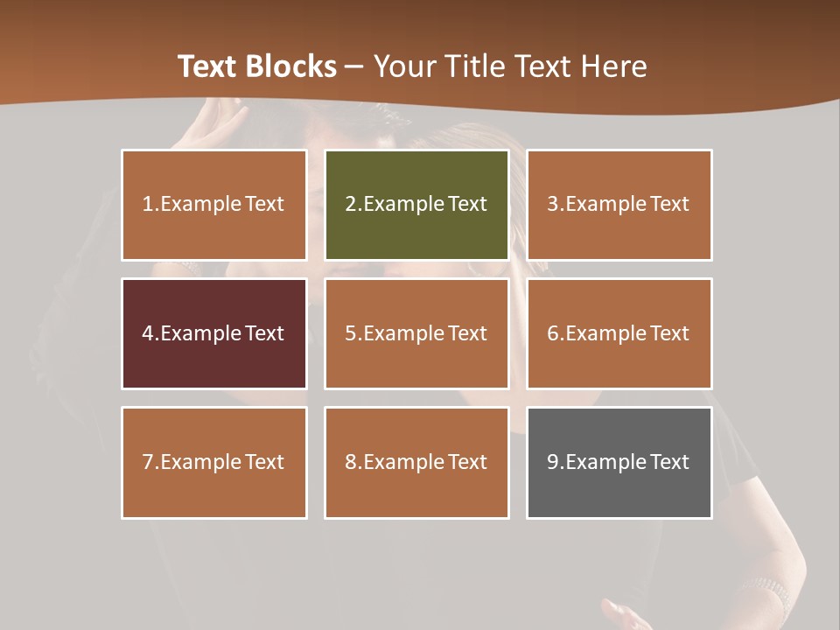Screen dimensions: 840x630
Task: Select the dark maroon '4.Example Text' block
Action: [214, 333]
